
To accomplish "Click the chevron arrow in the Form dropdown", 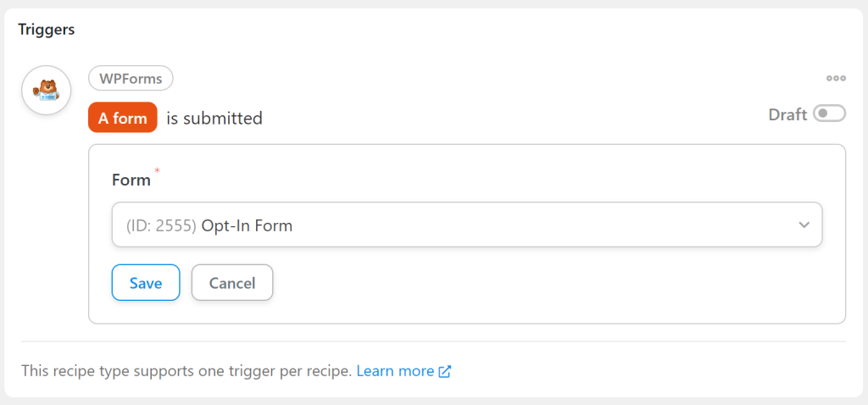I will coord(804,225).
